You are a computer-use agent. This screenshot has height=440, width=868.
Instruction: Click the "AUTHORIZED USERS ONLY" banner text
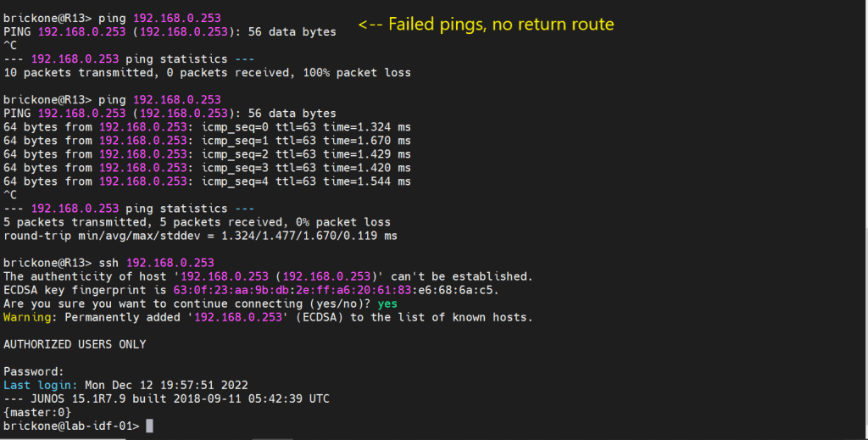[75, 344]
